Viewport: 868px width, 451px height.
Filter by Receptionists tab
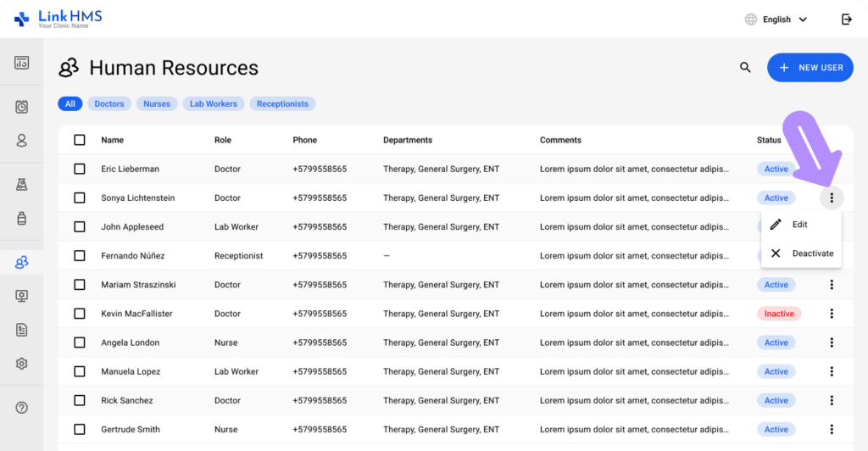coord(282,103)
